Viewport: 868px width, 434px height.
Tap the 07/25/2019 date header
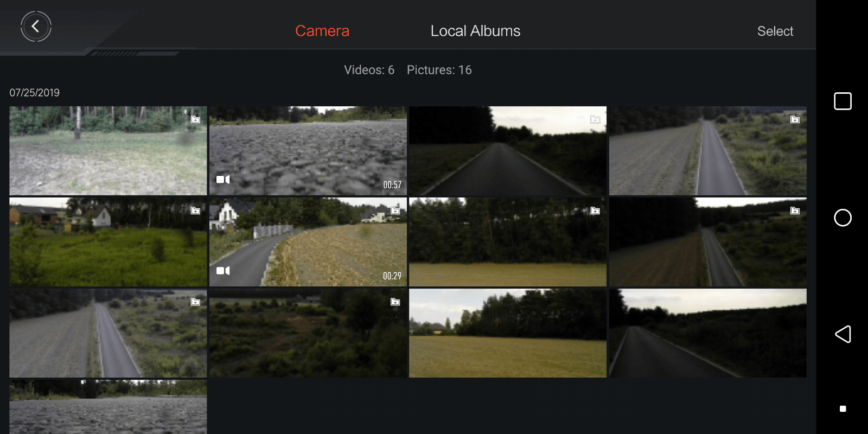[x=35, y=93]
